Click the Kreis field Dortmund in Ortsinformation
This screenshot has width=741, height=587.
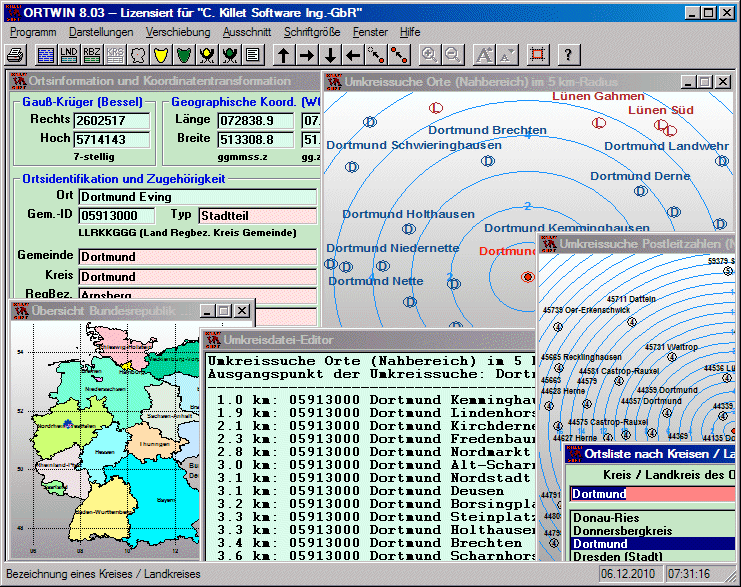(x=198, y=276)
